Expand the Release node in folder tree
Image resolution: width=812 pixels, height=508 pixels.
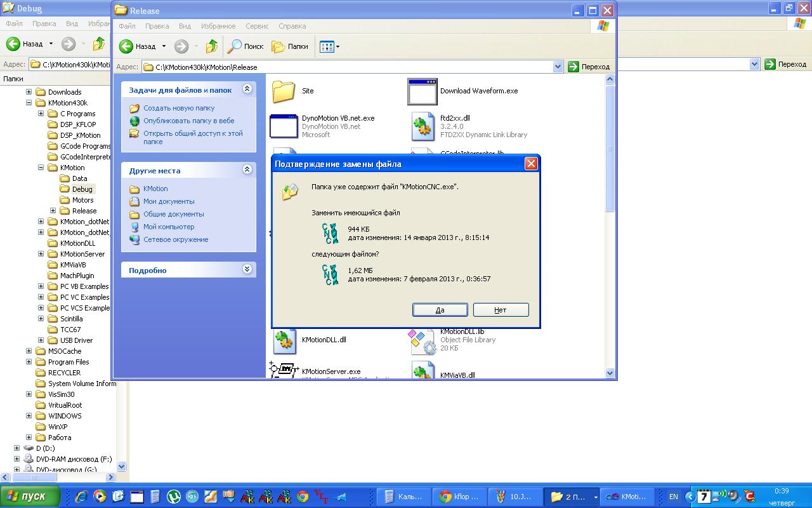pos(53,210)
